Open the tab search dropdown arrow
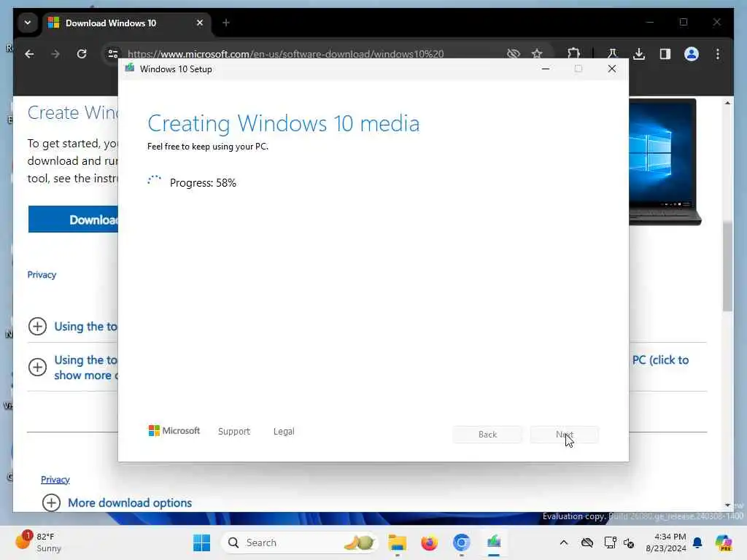This screenshot has height=560, width=747. 28,23
